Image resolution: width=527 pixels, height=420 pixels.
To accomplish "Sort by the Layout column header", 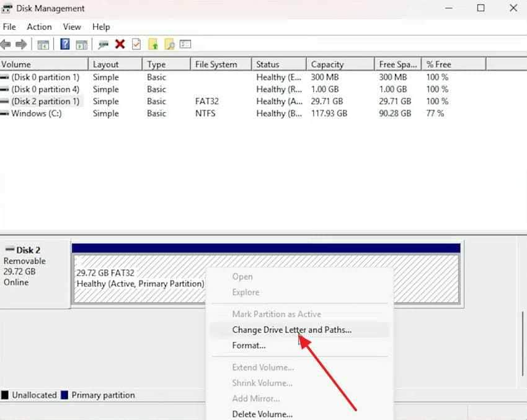I will (115, 64).
